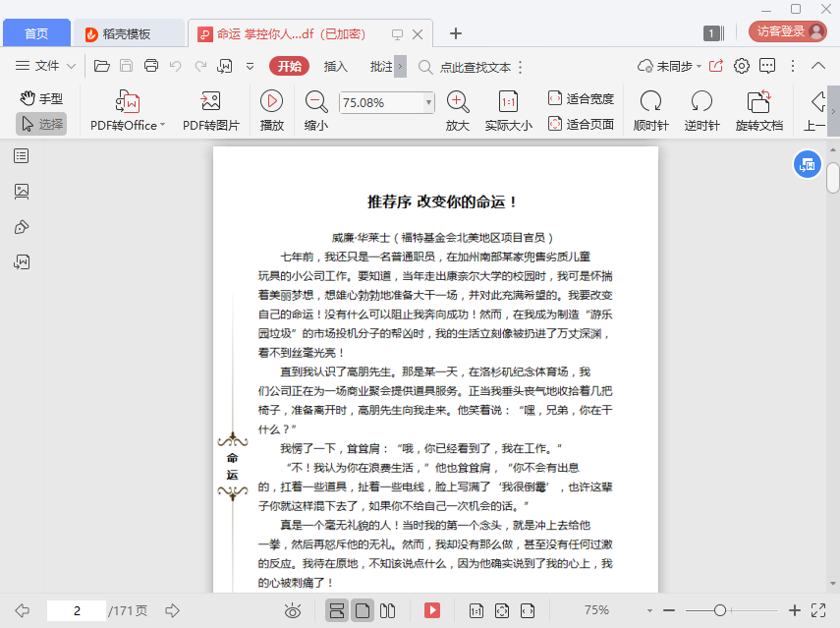The height and width of the screenshot is (628, 840).
Task: Click the zoom slider minus button
Action: [x=669, y=610]
